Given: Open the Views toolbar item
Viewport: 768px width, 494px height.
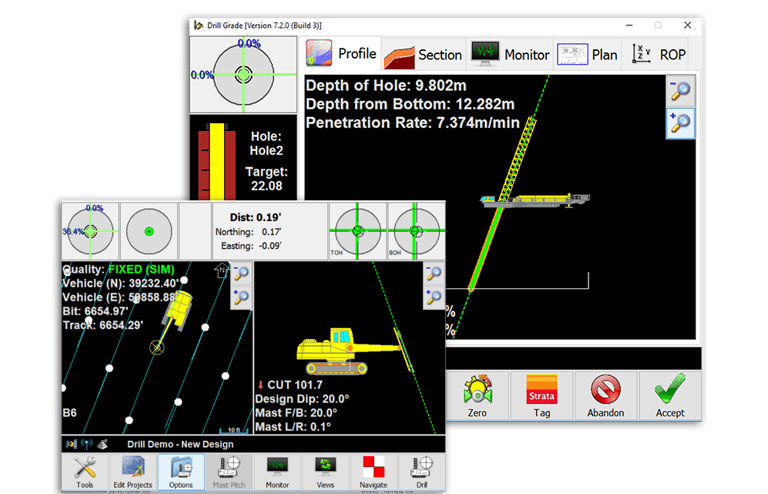Looking at the screenshot, I should (325, 472).
